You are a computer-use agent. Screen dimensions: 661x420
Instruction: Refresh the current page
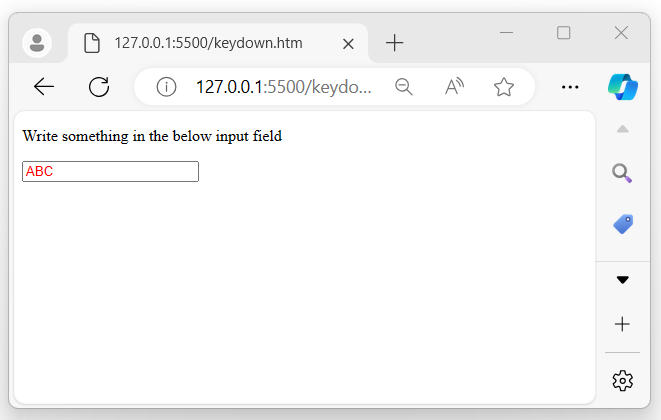point(99,87)
